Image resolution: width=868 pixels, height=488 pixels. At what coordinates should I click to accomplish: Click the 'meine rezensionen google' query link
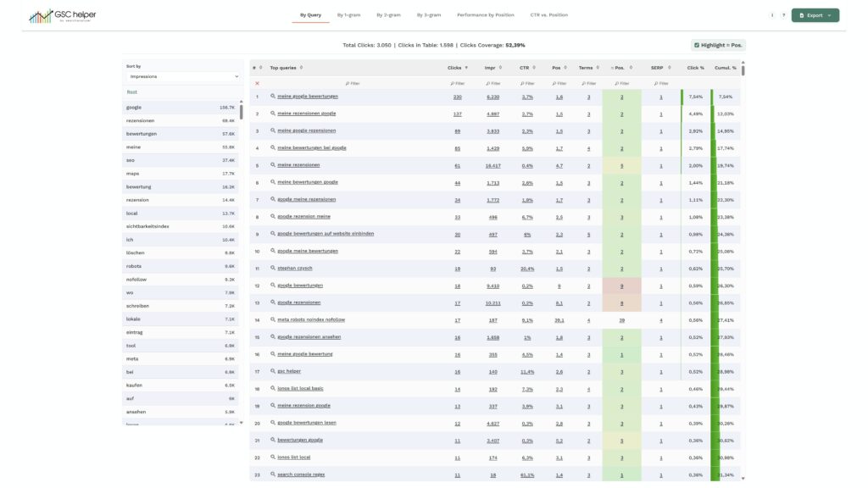pos(306,114)
